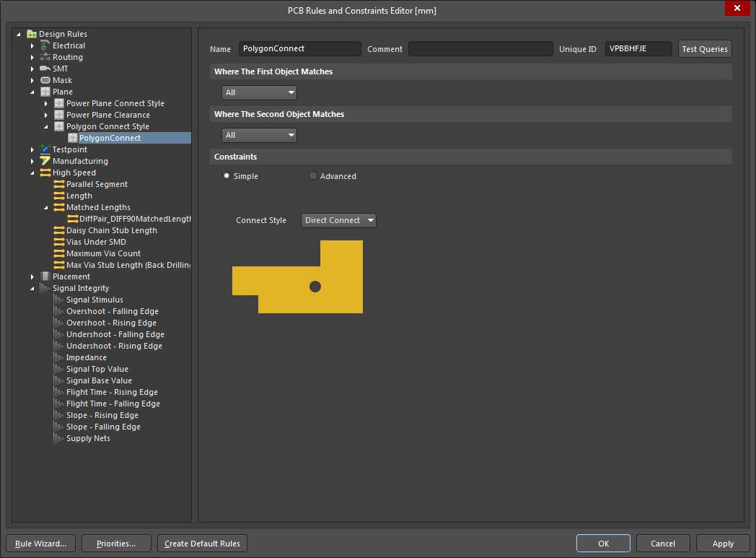Select the Simple constraints radio button
756x558 pixels.
(227, 176)
